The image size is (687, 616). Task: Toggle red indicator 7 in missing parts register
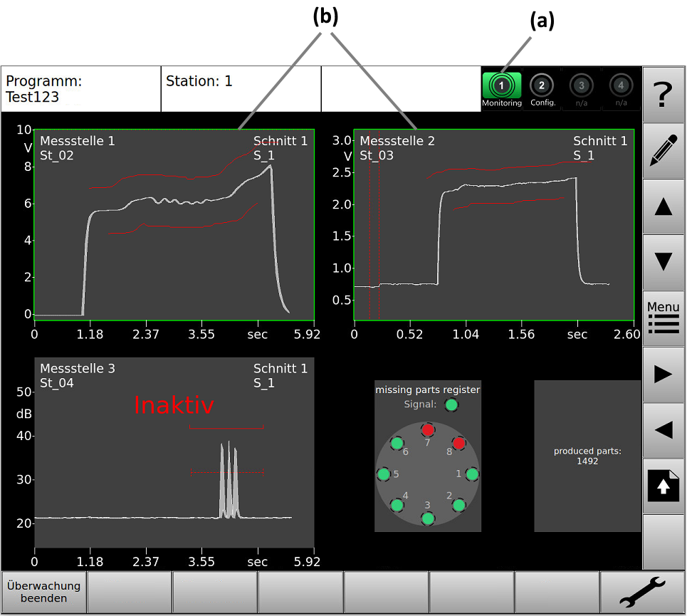(x=427, y=430)
